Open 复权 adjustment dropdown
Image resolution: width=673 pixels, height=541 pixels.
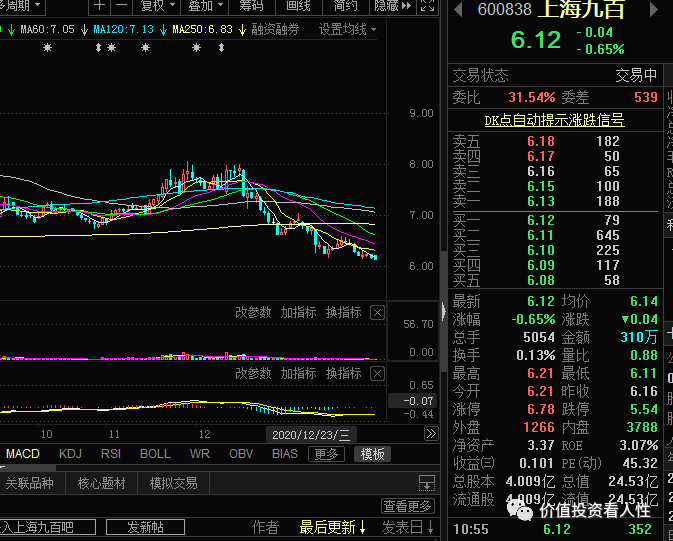[x=158, y=6]
